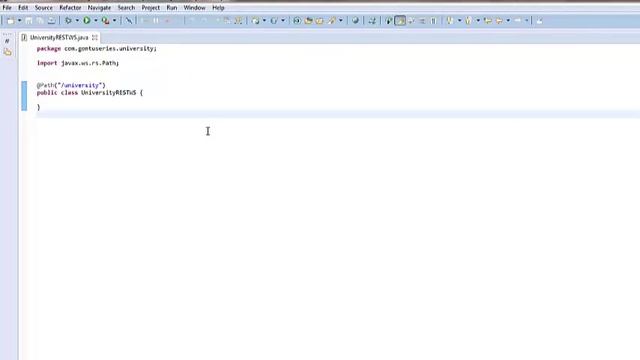Expand the New wizard dropdown arrow

19,20
